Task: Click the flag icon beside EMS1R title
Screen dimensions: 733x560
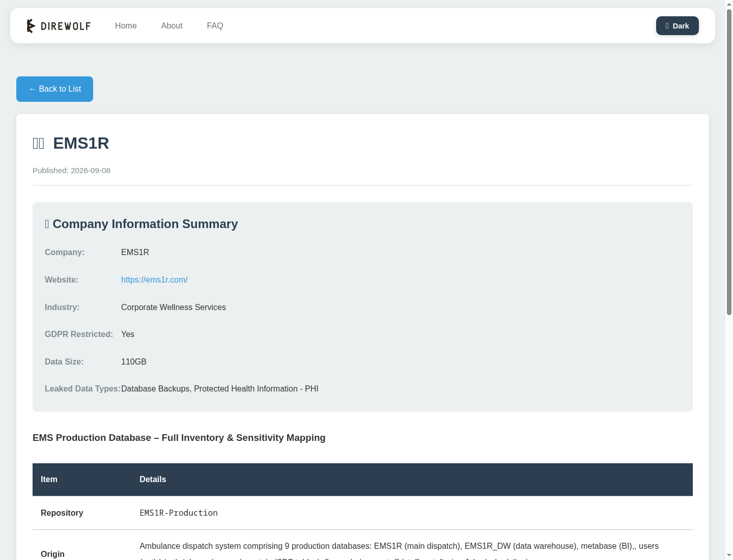Action: 38,144
